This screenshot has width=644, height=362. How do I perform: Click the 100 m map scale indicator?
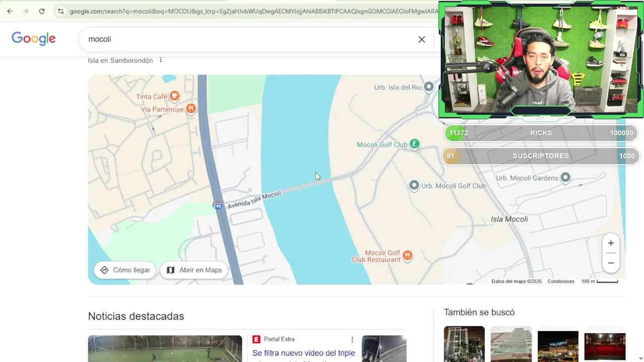tap(600, 282)
